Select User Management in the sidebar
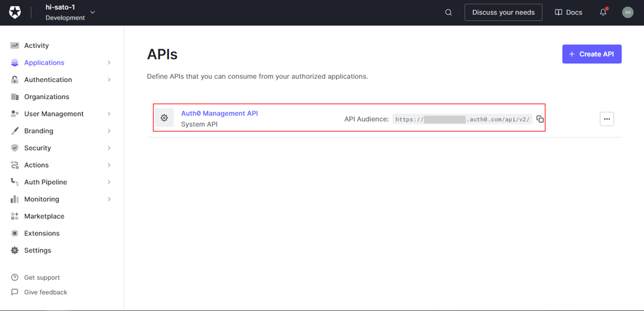This screenshot has width=644, height=311. (53, 114)
